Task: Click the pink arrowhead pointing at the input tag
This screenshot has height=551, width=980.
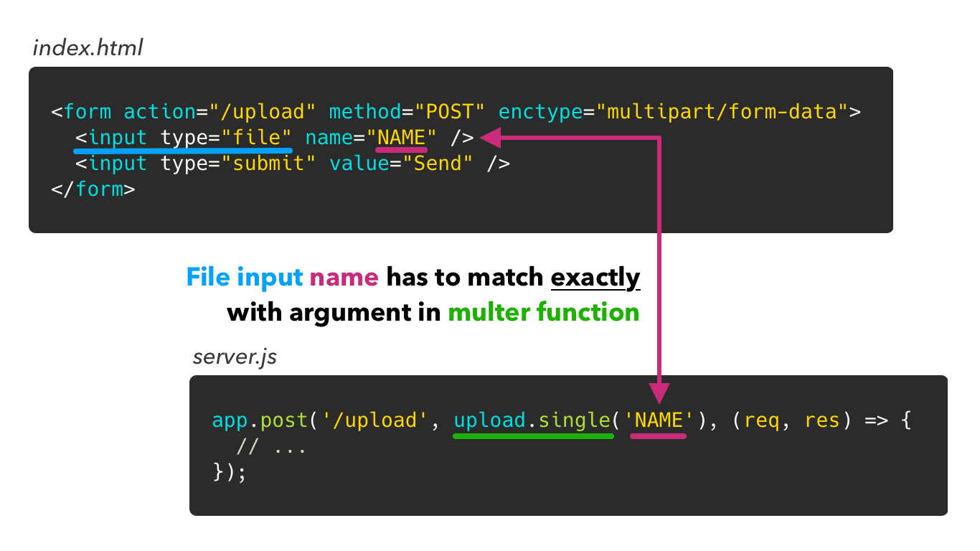Action: pyautogui.click(x=487, y=137)
